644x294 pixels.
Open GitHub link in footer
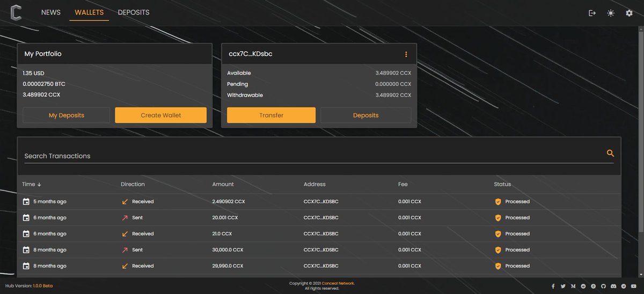point(603,286)
